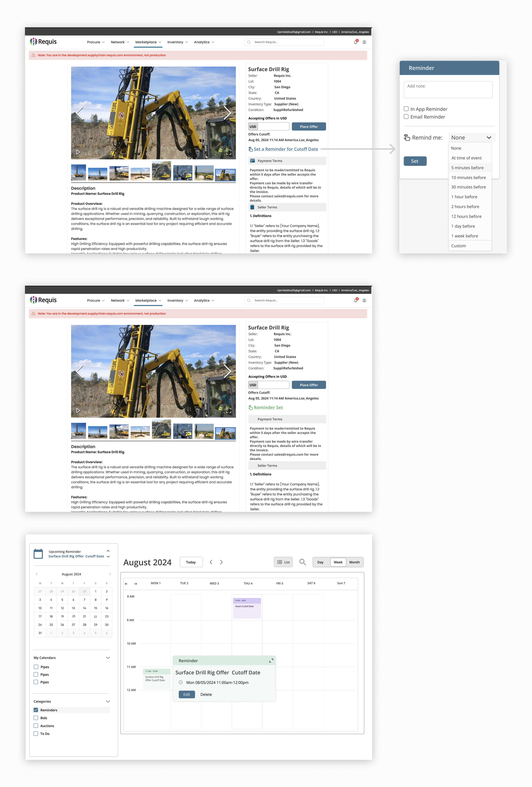Image resolution: width=532 pixels, height=787 pixels.
Task: Click the user profile icon in top header
Action: point(364,42)
